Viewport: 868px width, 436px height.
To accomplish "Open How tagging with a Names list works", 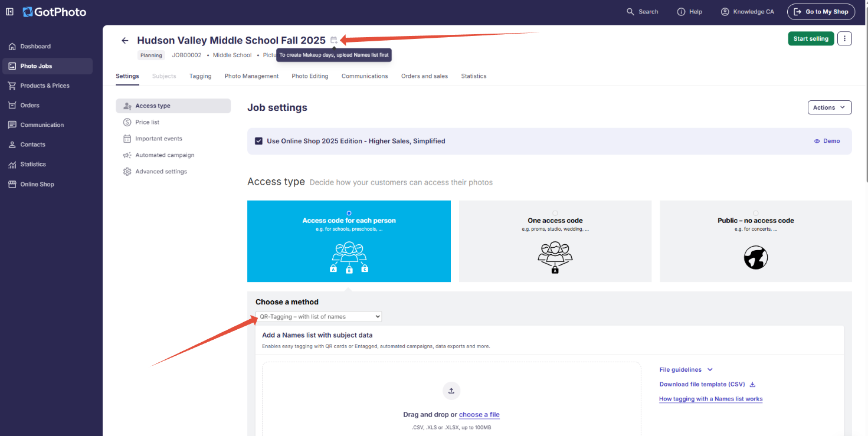I will [711, 399].
